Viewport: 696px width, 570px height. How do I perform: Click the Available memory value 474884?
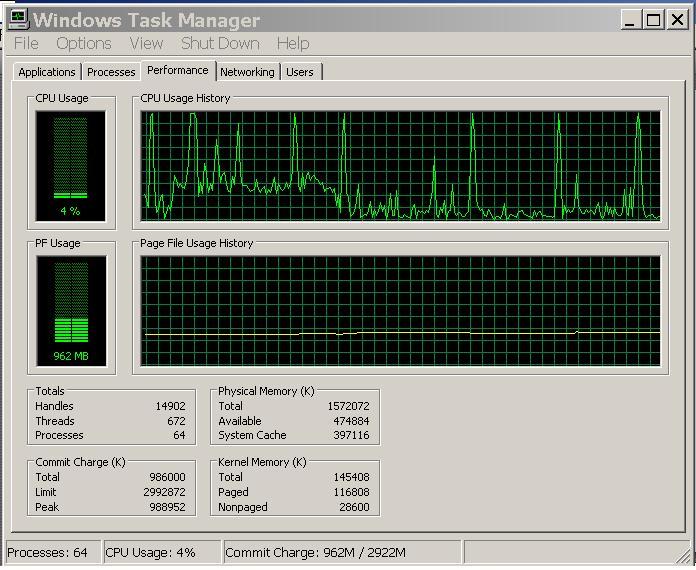[x=351, y=421]
